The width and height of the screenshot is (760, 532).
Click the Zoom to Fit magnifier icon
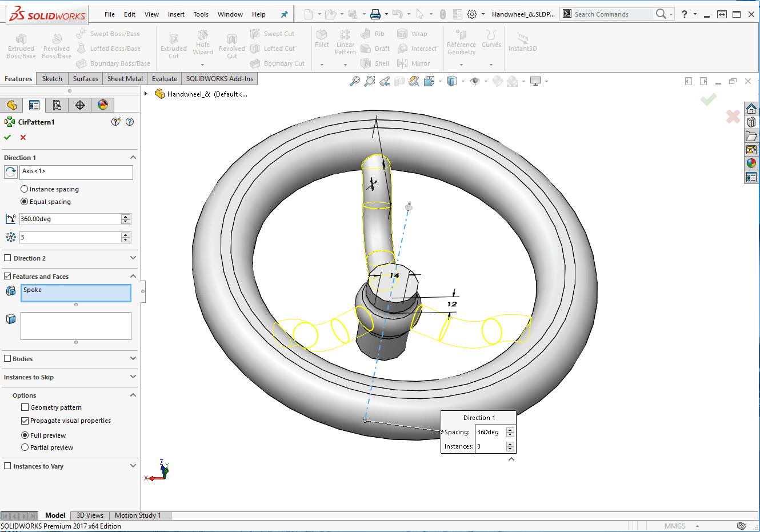tap(355, 81)
